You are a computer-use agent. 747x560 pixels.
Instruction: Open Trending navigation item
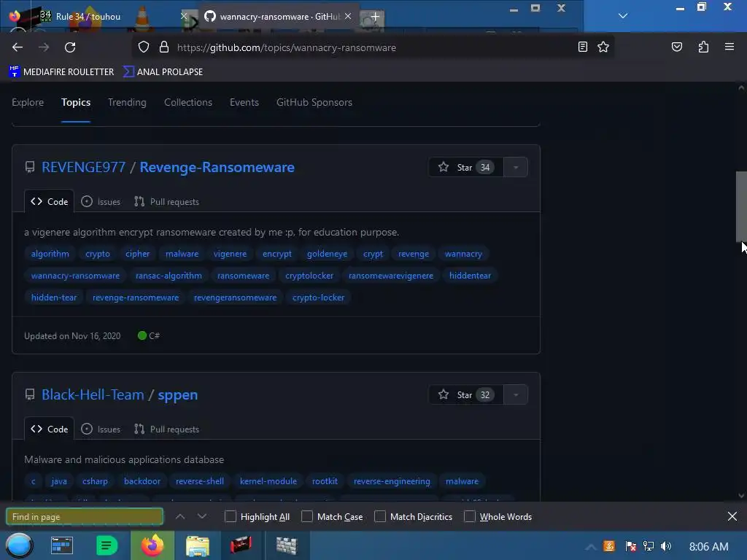(127, 102)
